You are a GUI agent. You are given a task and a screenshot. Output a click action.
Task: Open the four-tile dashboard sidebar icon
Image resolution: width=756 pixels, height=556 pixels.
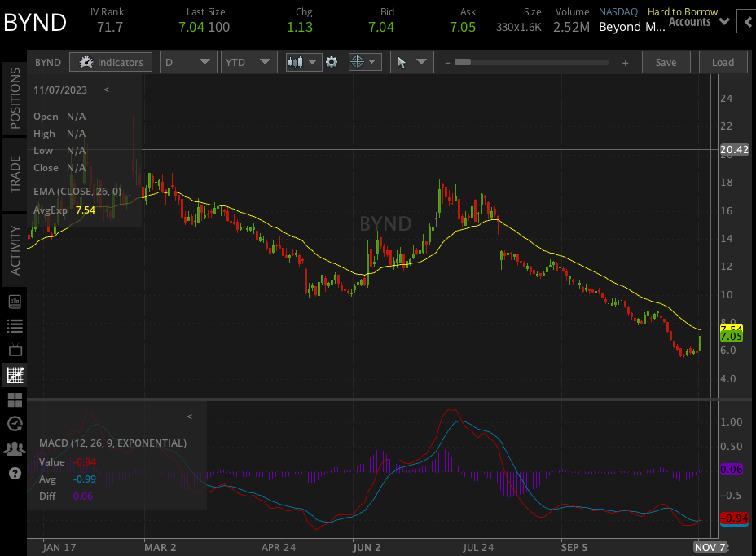click(15, 400)
